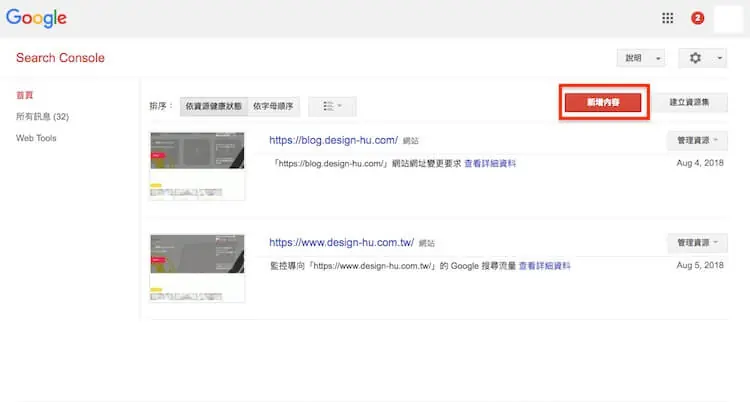The image size is (750, 402).
Task: Click the Aug 5, 2018 date
Action: (x=700, y=265)
